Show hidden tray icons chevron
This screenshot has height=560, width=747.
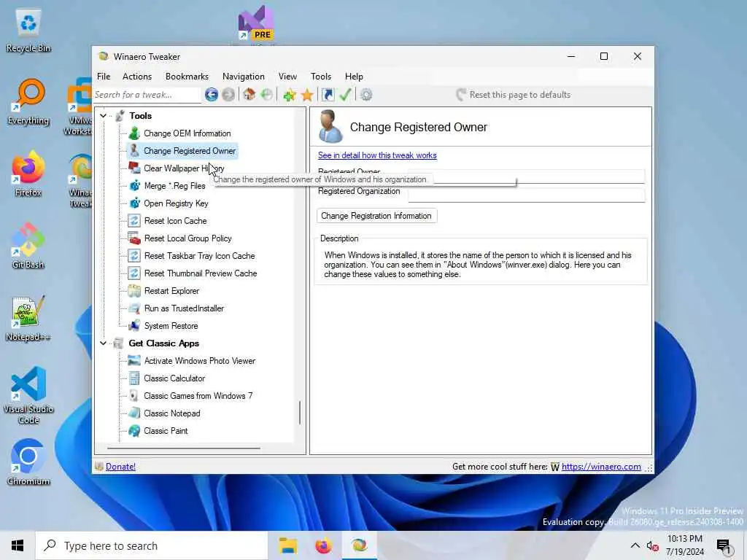tap(635, 545)
